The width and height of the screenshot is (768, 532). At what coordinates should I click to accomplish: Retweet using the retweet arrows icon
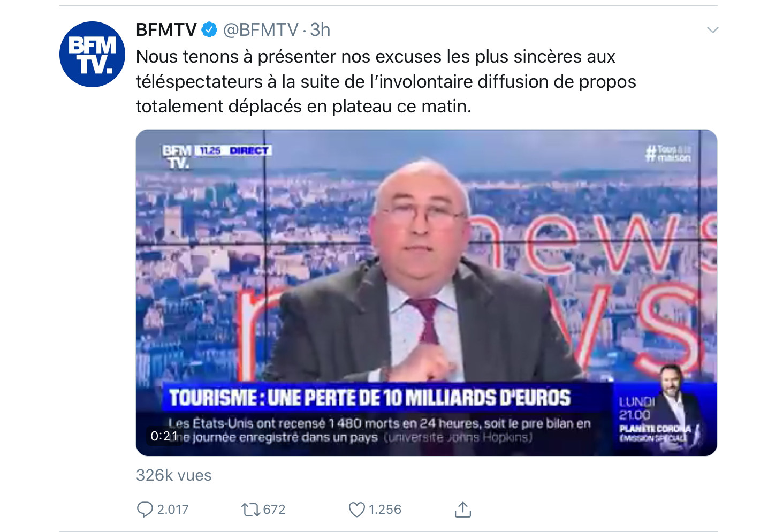click(250, 509)
